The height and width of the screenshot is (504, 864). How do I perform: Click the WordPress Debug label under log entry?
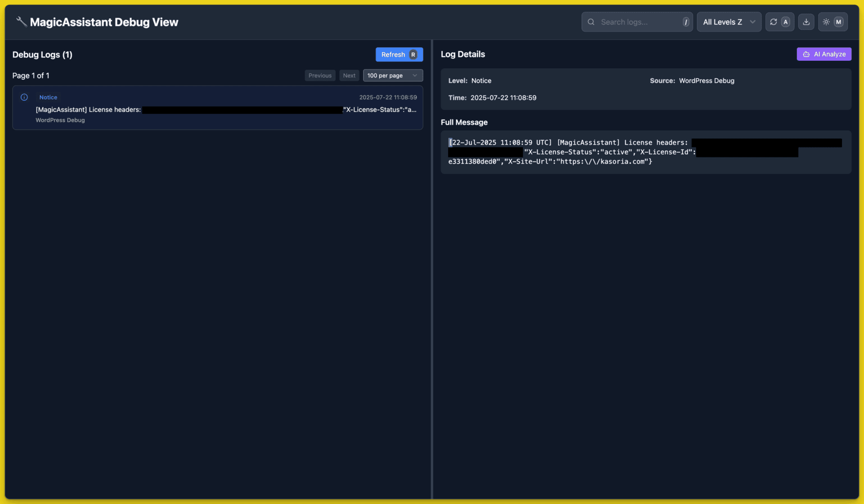(x=60, y=120)
